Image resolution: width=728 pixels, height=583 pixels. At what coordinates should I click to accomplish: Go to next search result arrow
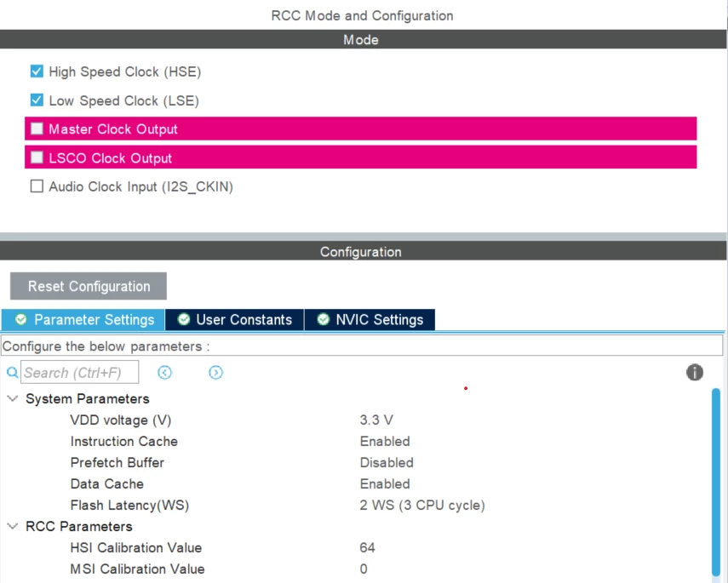click(215, 372)
